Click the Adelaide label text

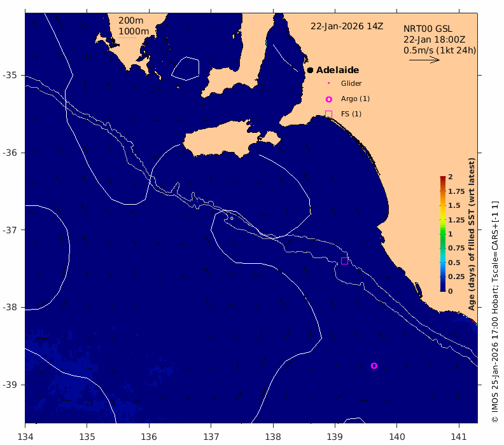(337, 70)
